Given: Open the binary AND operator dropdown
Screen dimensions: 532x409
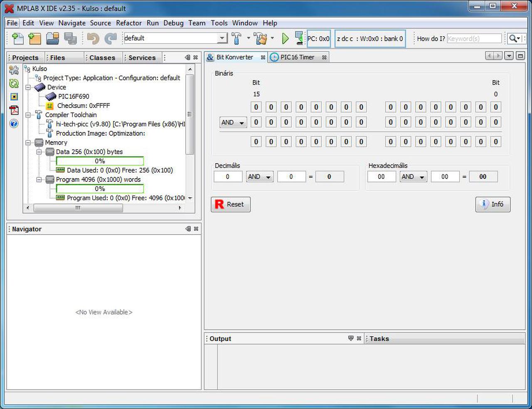Looking at the screenshot, I should [x=233, y=122].
